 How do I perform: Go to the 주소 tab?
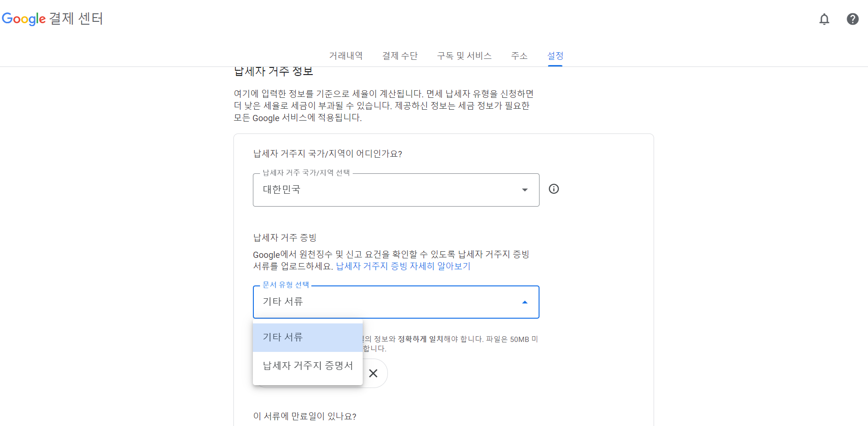[519, 56]
